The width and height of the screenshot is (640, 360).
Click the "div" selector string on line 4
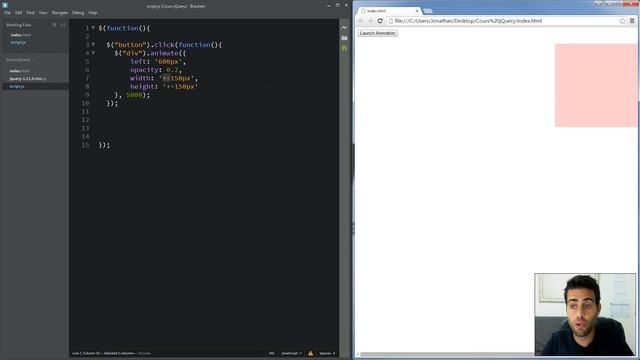pos(132,53)
